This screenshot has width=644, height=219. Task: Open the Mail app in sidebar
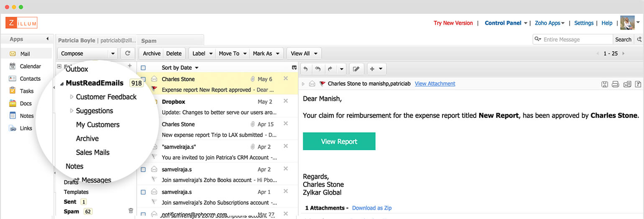coord(25,54)
